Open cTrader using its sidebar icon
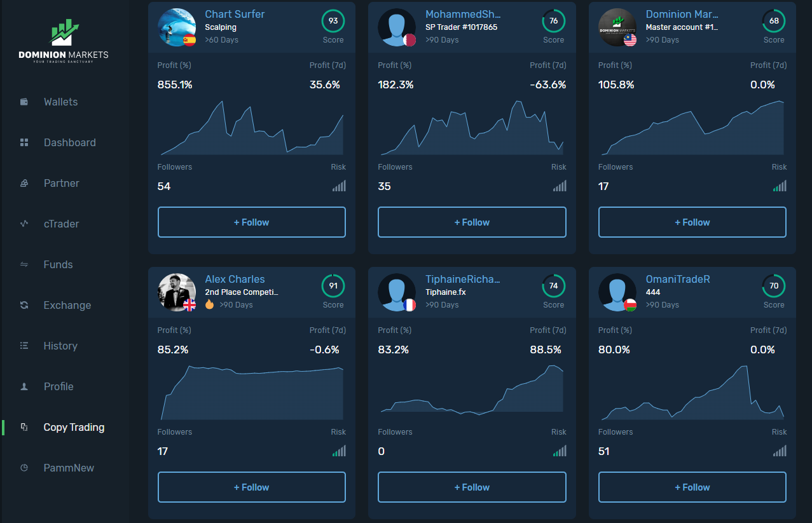 24,224
